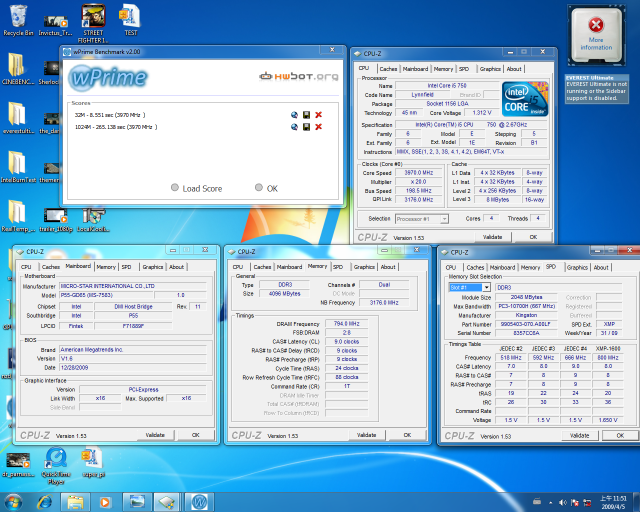
Task: Open the TEST document icon on desktop
Action: pyautogui.click(x=131, y=19)
